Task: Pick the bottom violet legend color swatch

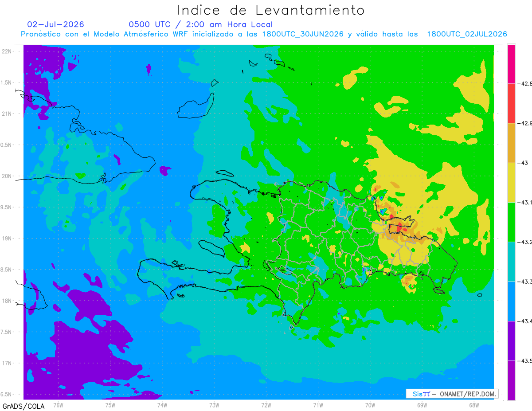Action: tap(511, 380)
